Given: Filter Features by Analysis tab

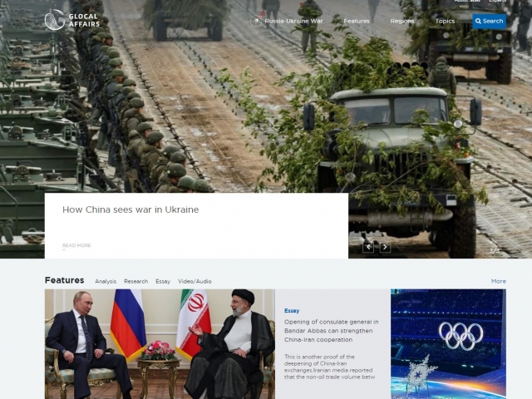Looking at the screenshot, I should [106, 281].
